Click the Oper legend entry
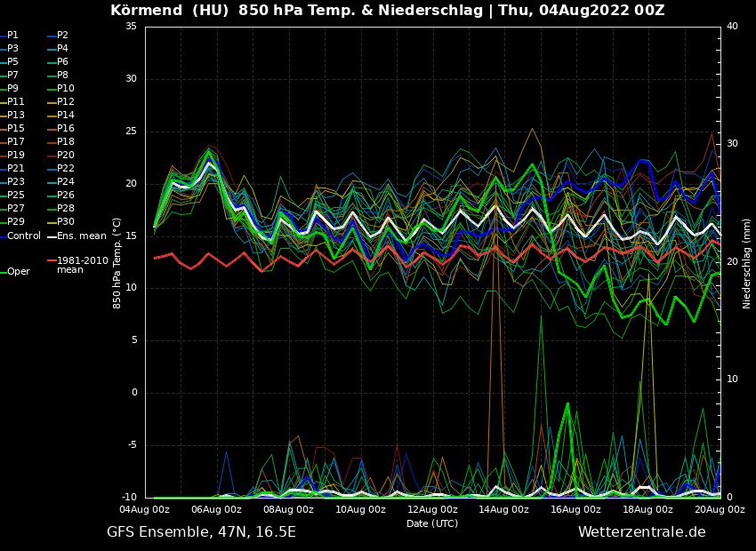 coord(18,272)
